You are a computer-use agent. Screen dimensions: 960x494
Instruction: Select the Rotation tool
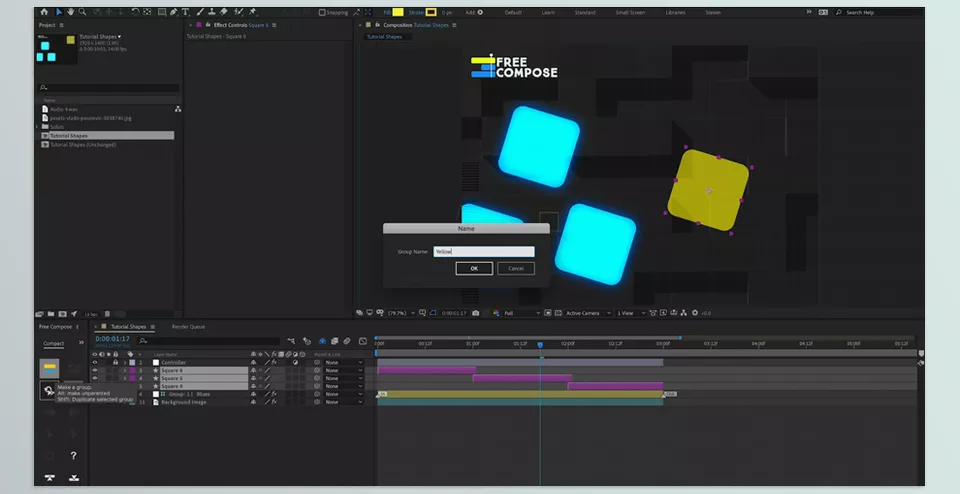pos(135,12)
